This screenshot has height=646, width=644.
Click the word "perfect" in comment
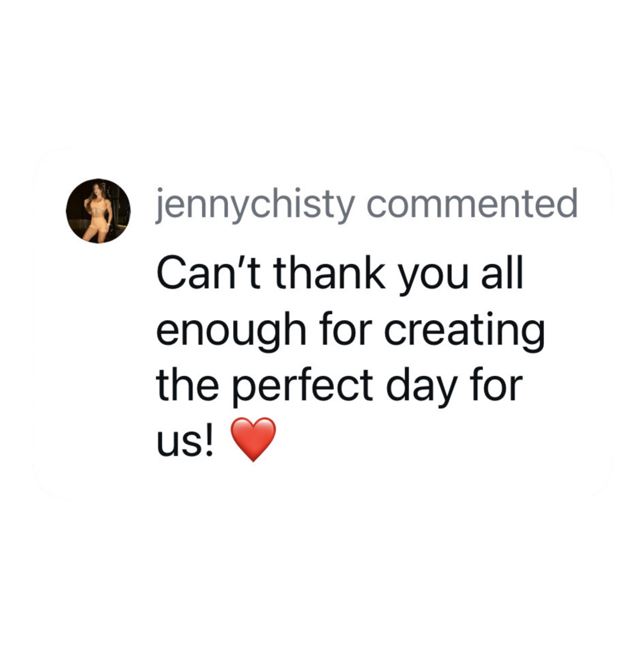(x=303, y=387)
